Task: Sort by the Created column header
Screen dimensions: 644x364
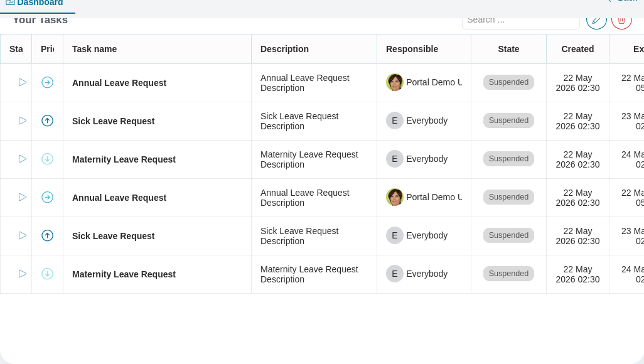Action: pos(577,49)
